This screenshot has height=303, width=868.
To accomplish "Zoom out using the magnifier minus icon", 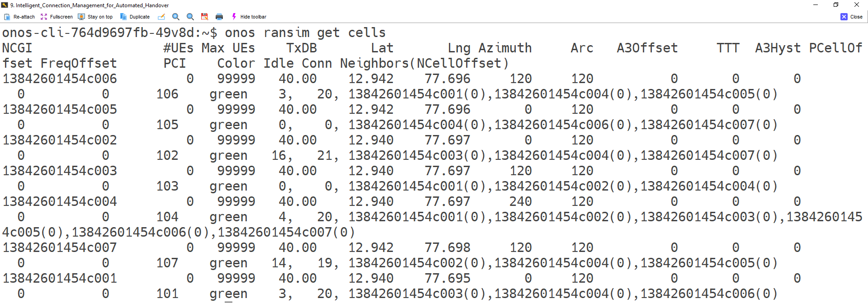I will (190, 17).
